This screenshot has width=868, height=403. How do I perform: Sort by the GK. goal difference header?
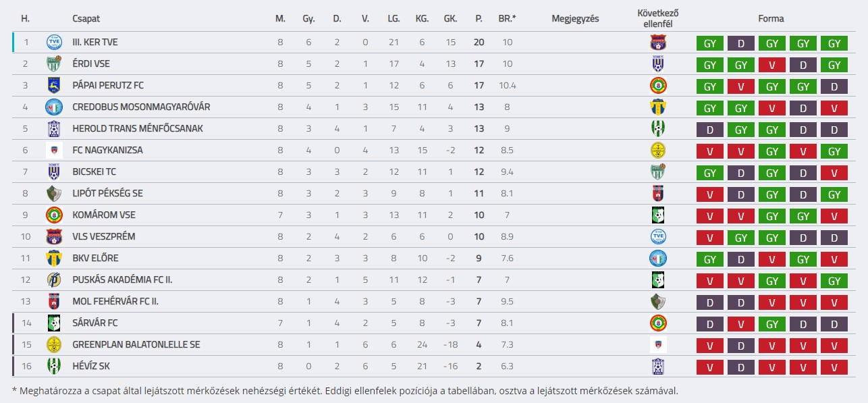[x=450, y=19]
